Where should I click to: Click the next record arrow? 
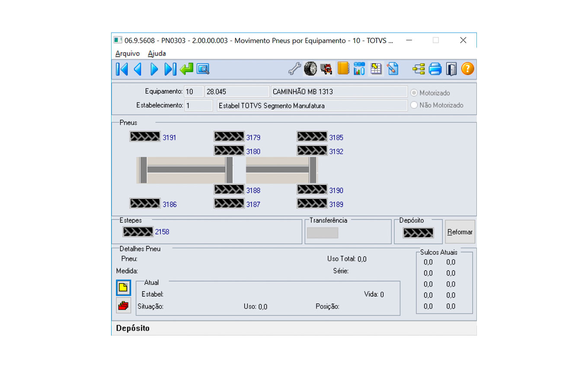[154, 69]
